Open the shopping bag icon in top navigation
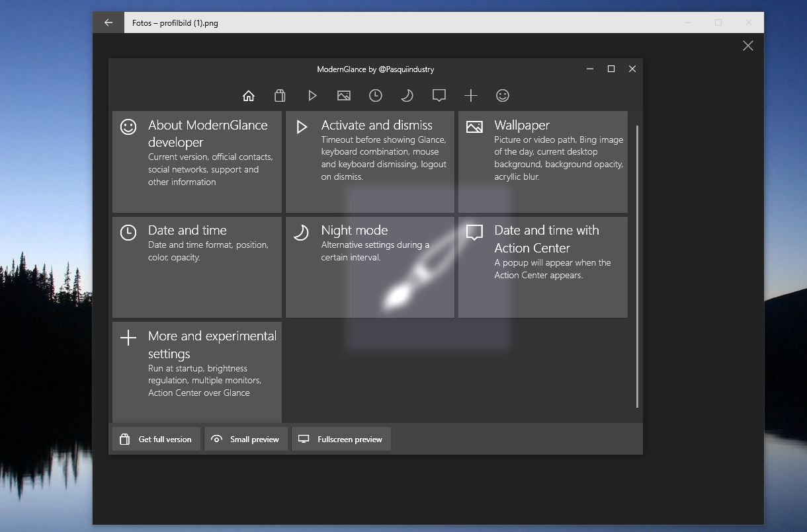Image resolution: width=807 pixels, height=532 pixels. tap(280, 96)
